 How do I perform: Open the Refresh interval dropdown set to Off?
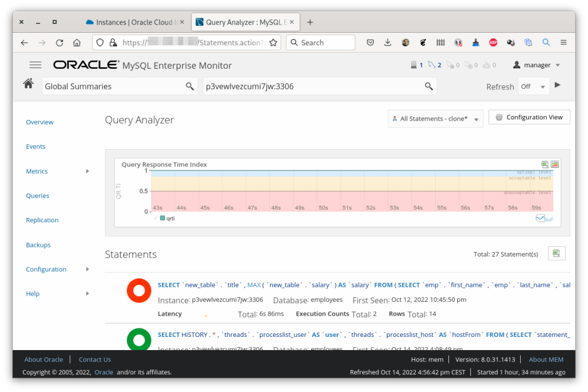coord(533,87)
